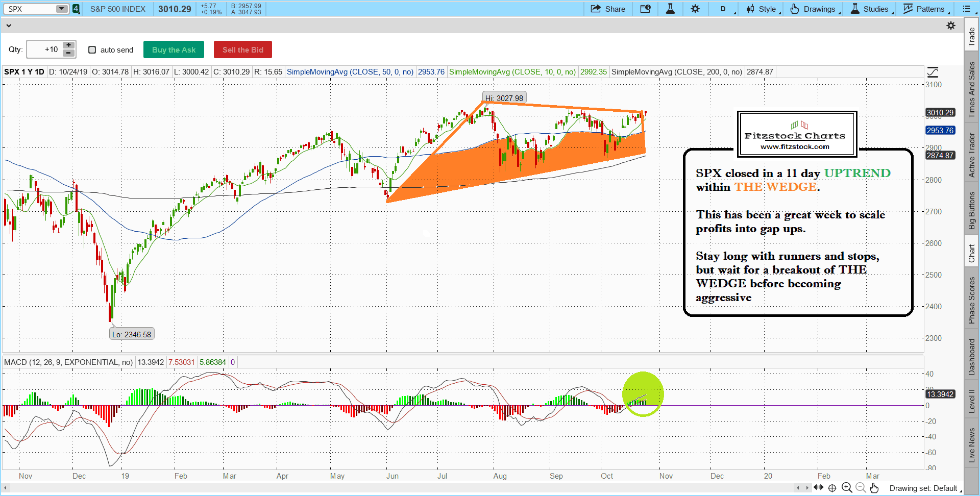Select the pointer hand drawing tool
This screenshot has width=980, height=496.
click(x=874, y=488)
